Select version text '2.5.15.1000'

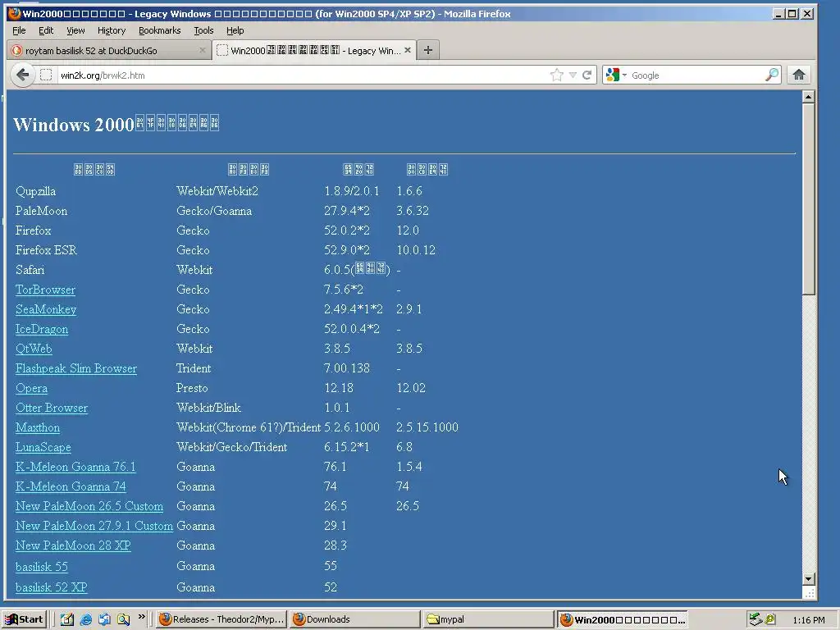coord(427,427)
